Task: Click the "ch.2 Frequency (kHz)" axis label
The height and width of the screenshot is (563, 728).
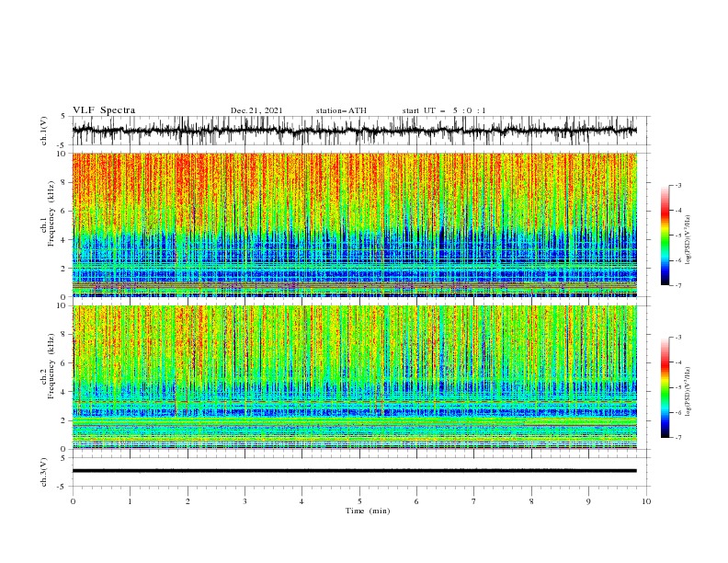Action: (48, 366)
